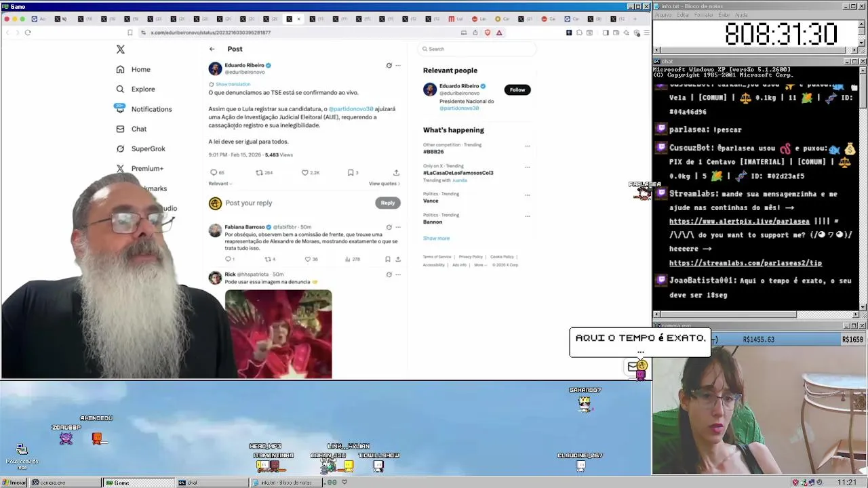
Task: Open the Vance trending topic
Action: click(431, 201)
